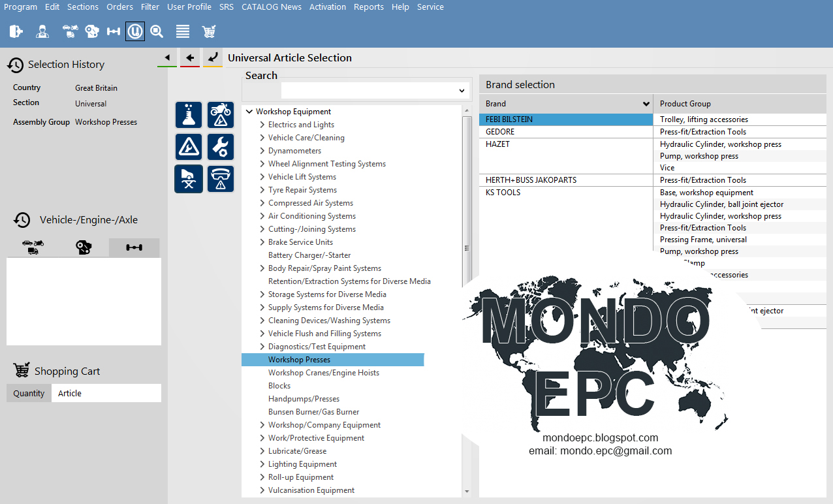Select the workshop equipment car lift icon

click(189, 179)
